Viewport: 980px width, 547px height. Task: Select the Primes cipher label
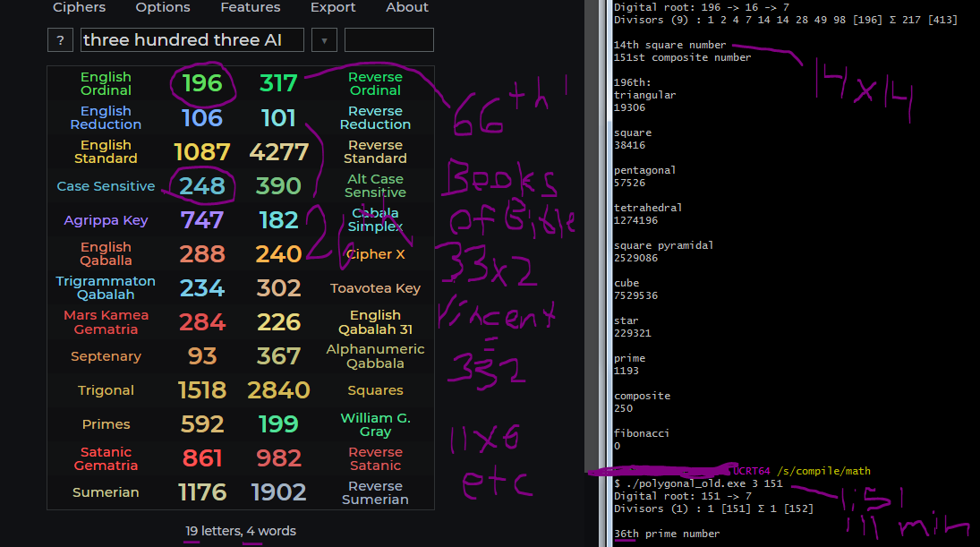[106, 424]
